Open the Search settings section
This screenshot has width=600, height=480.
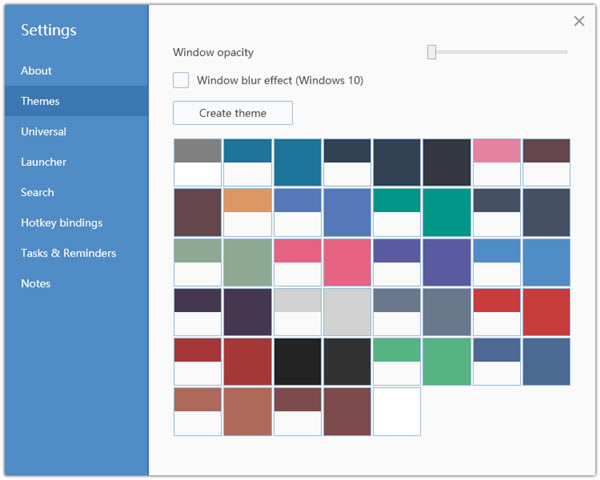coord(37,192)
